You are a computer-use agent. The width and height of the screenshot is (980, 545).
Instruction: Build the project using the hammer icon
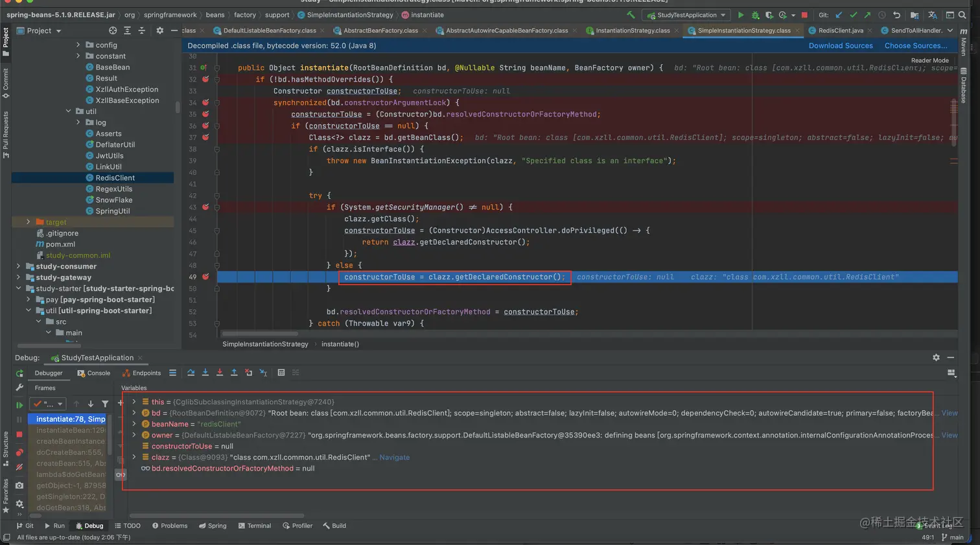[x=631, y=15]
